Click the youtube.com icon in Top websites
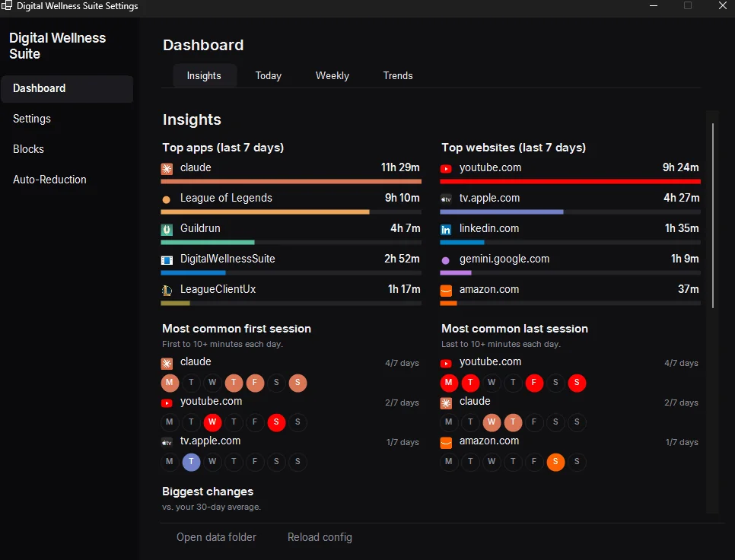Viewport: 735px width, 560px height. [446, 169]
